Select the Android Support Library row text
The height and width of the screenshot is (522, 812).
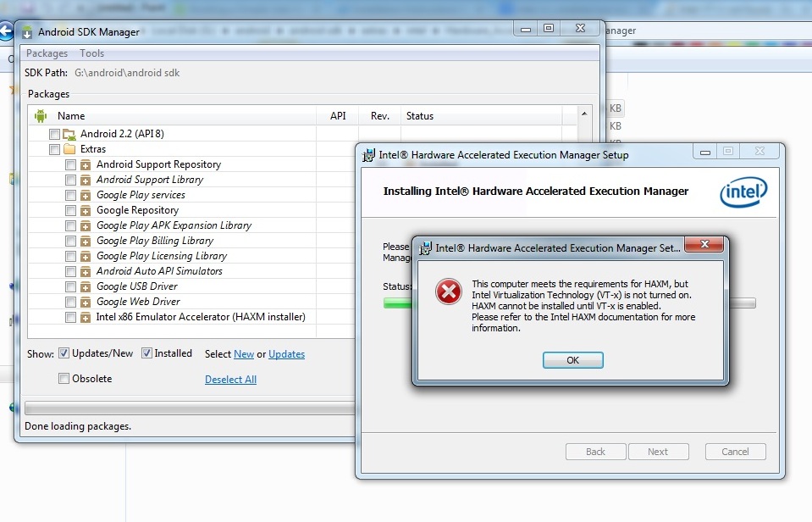tap(150, 180)
